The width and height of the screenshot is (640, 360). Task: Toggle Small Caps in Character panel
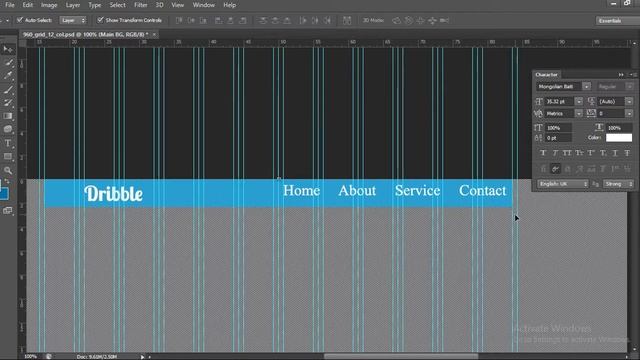coord(579,153)
